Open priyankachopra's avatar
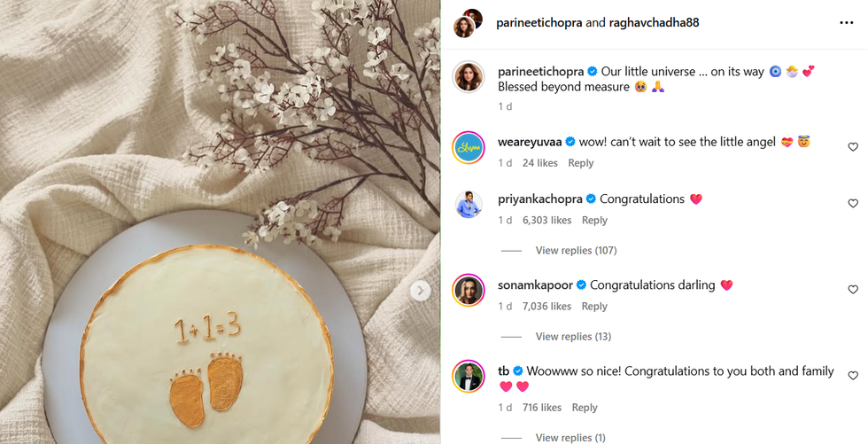The image size is (868, 444). 469,205
